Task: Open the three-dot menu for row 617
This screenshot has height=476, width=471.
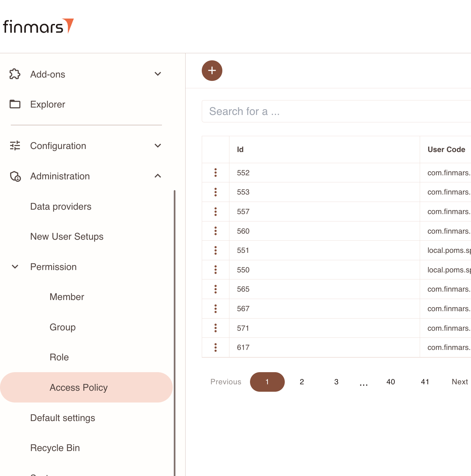Action: pyautogui.click(x=216, y=347)
